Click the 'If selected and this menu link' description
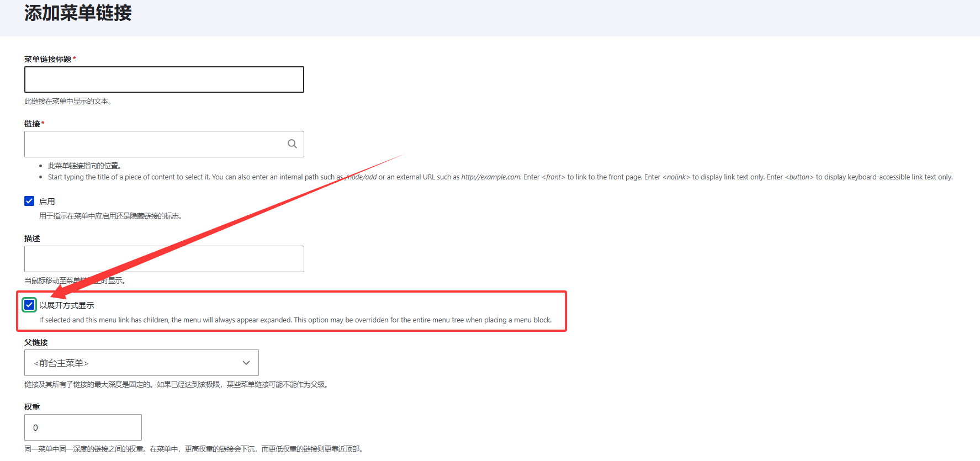This screenshot has height=461, width=980. pos(295,320)
